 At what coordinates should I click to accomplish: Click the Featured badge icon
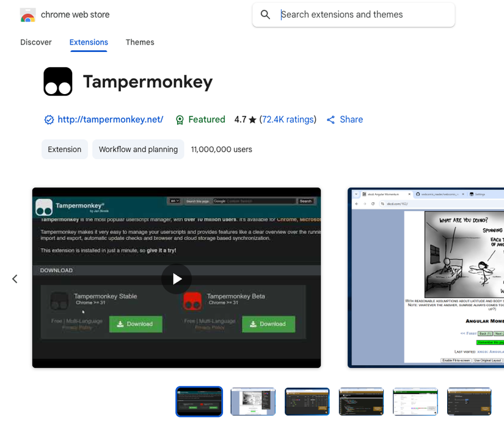click(180, 120)
